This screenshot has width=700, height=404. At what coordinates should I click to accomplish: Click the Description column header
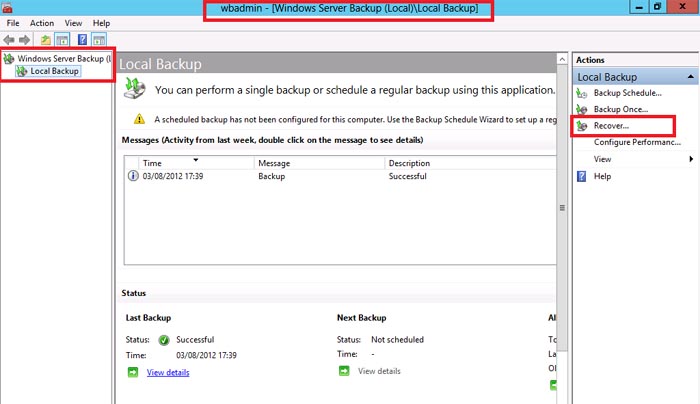471,163
